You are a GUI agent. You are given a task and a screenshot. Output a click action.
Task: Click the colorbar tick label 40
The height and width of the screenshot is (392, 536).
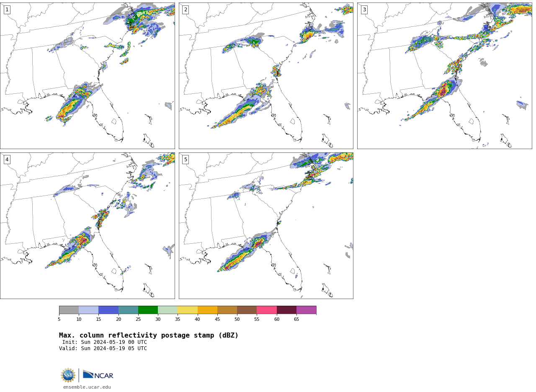pyautogui.click(x=198, y=320)
